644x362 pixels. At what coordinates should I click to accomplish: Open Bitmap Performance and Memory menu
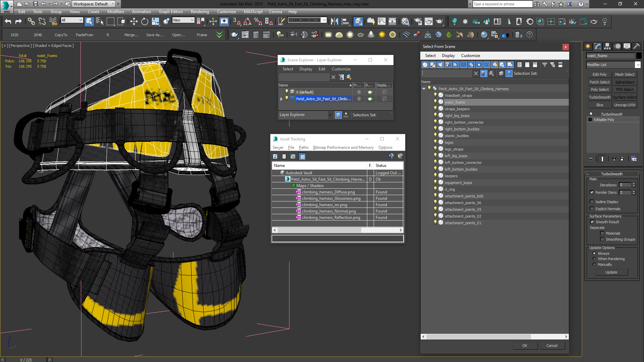343,147
